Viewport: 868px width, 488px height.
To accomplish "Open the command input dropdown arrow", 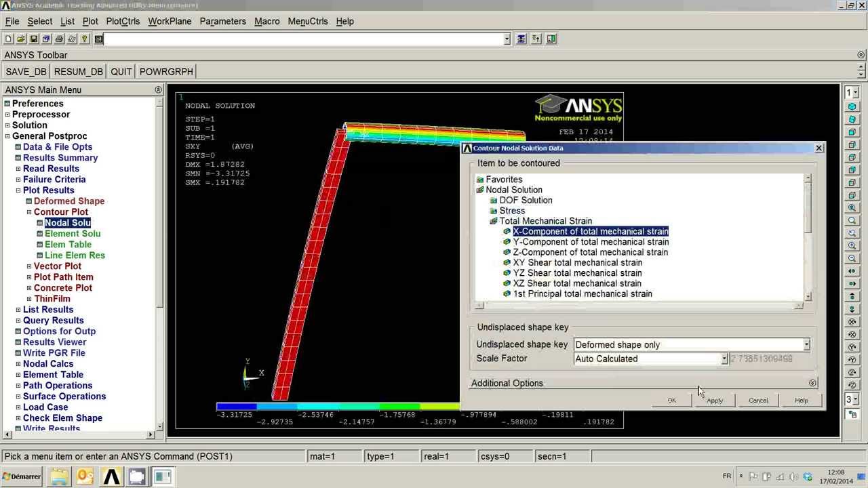I will [x=507, y=39].
